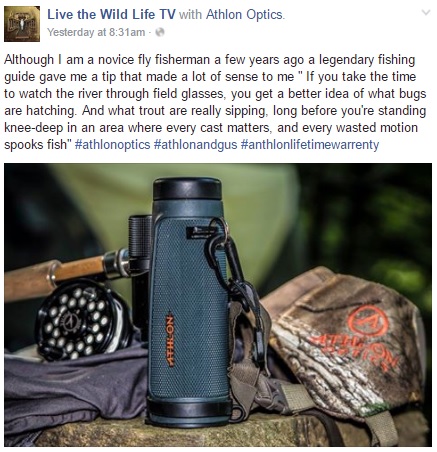Image resolution: width=437 pixels, height=452 pixels.
Task: Open the Live the Wild Life TV page
Action: click(111, 15)
